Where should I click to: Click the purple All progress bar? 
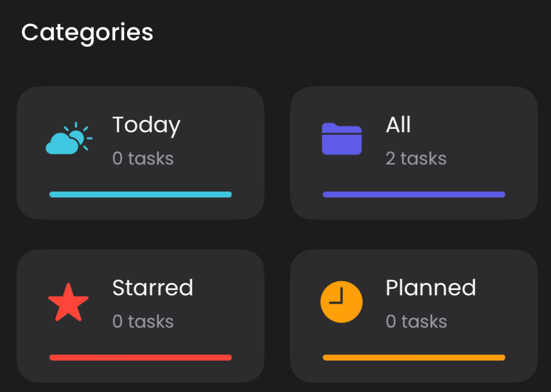[x=414, y=194]
